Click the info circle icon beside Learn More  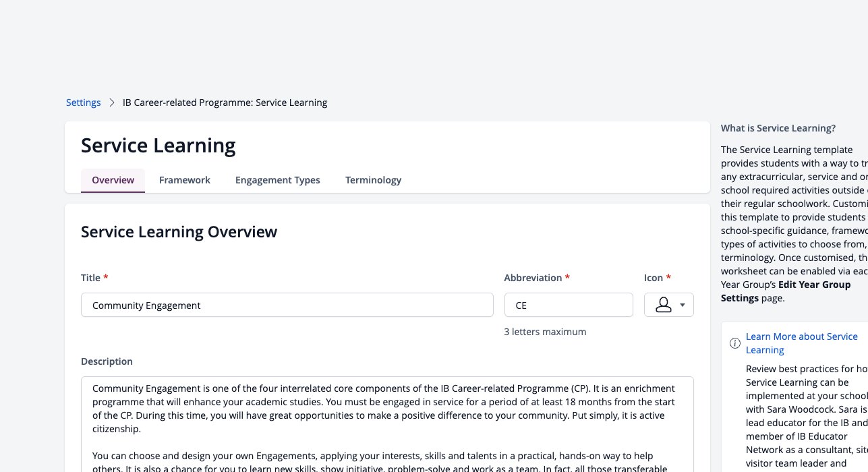[x=735, y=343]
